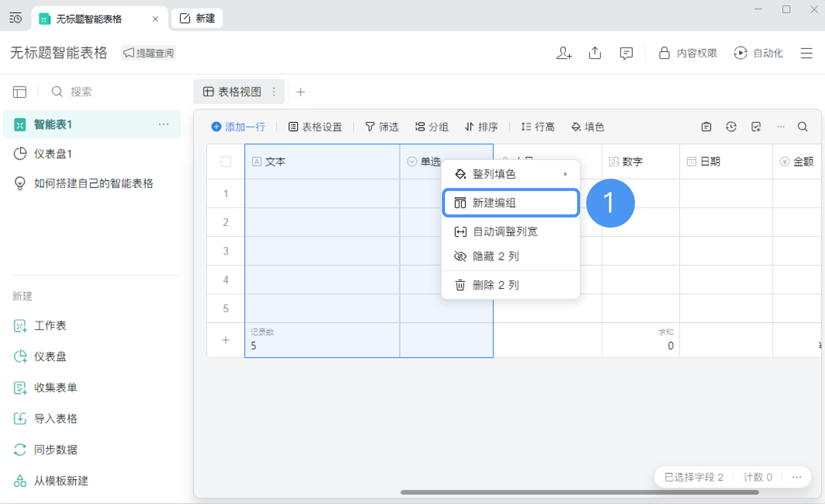Viewport: 825px width, 504px height.
Task: Click plus icon to add row at bottom
Action: (x=226, y=340)
